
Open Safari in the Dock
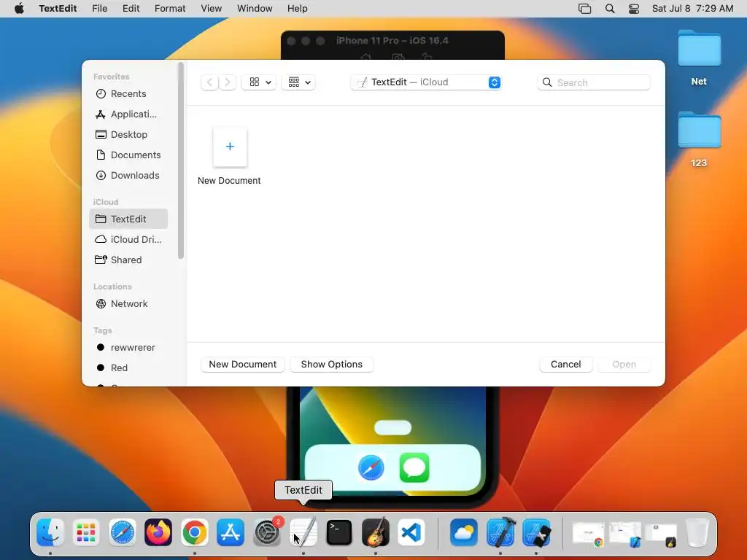(123, 532)
